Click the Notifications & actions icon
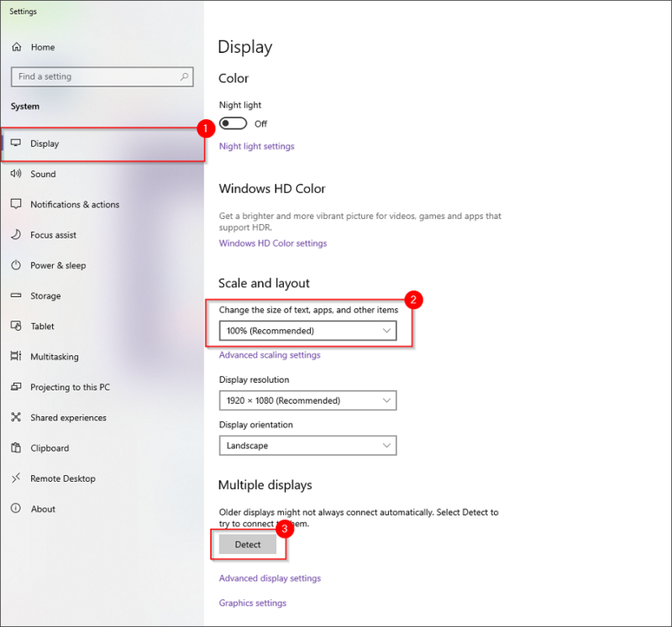Viewport: 672px width, 627px height. click(16, 204)
